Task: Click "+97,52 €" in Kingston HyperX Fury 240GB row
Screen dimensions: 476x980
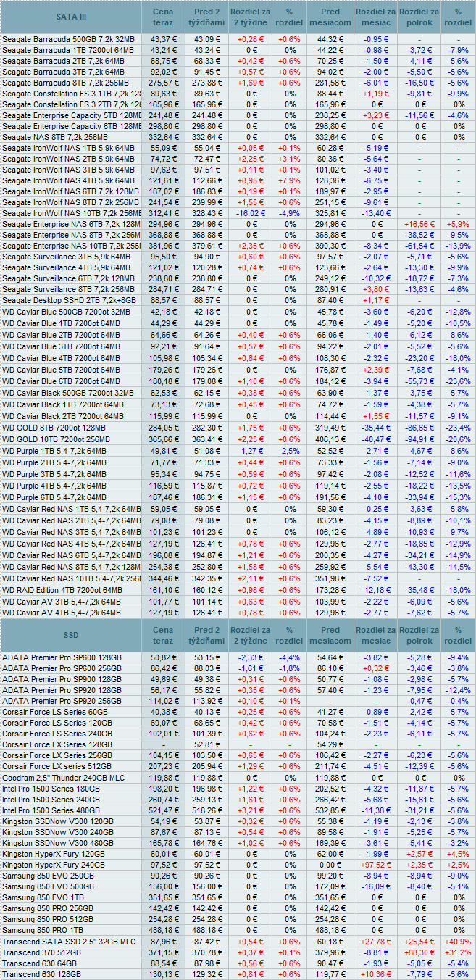Action: [375, 865]
